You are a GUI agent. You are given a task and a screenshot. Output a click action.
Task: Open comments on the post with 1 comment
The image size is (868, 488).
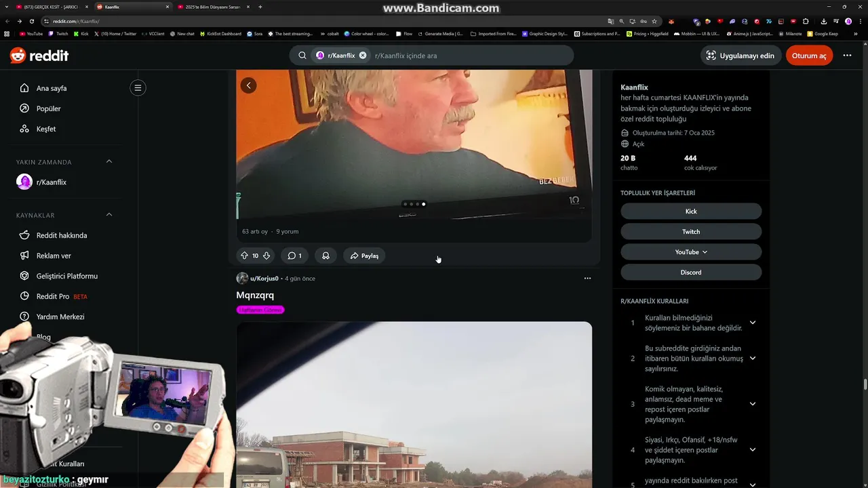294,256
